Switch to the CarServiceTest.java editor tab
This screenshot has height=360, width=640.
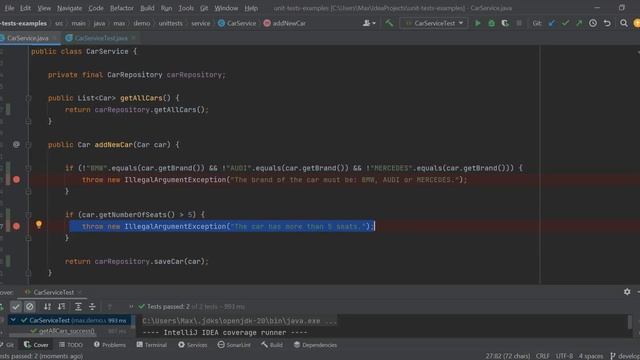pyautogui.click(x=101, y=38)
